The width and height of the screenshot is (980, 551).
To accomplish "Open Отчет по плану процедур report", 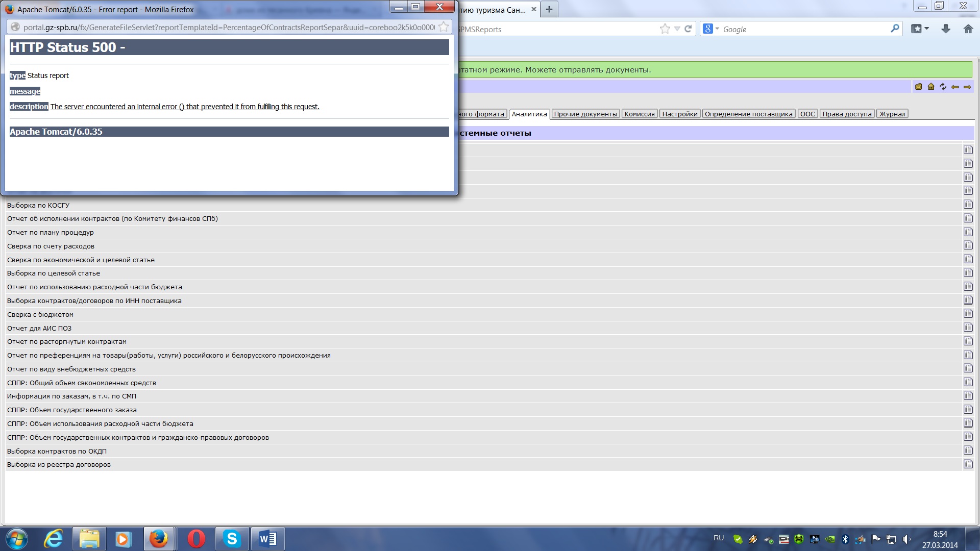I will 51,232.
